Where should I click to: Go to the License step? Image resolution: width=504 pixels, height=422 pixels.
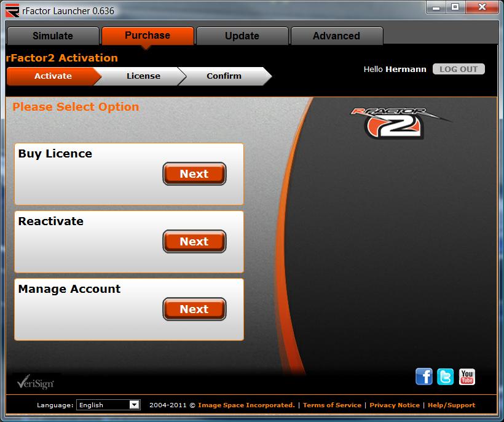pyautogui.click(x=143, y=76)
